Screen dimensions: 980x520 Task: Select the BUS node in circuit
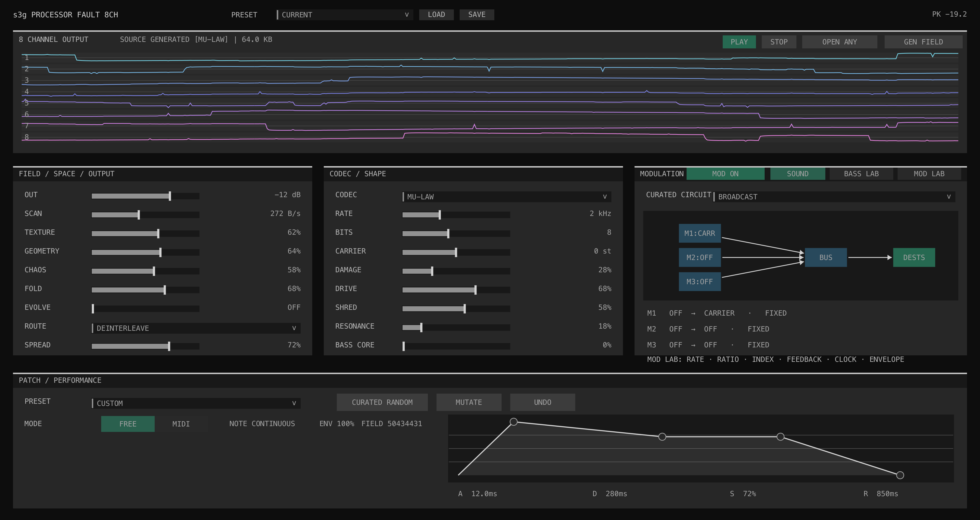coord(826,257)
